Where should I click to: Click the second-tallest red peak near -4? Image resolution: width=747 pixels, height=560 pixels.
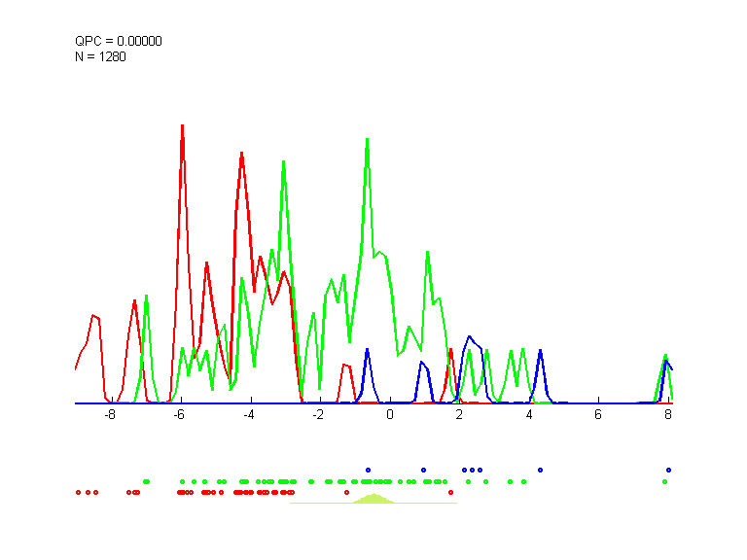tap(240, 155)
